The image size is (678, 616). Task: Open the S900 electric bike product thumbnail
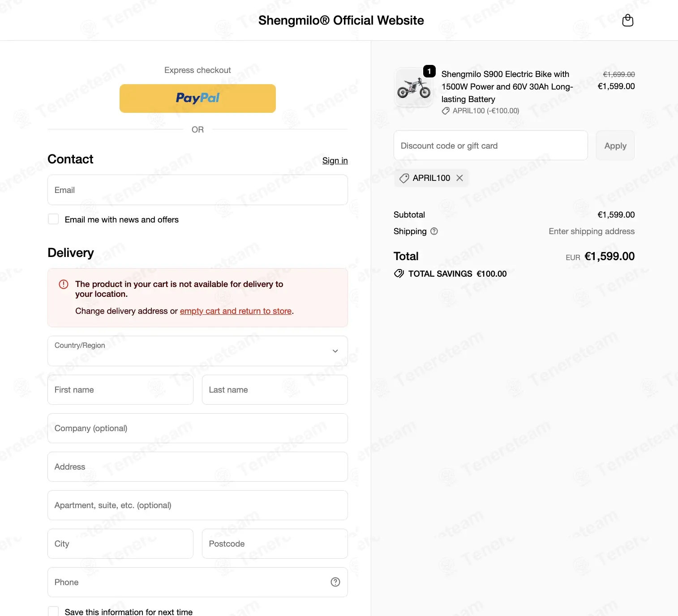tap(413, 87)
